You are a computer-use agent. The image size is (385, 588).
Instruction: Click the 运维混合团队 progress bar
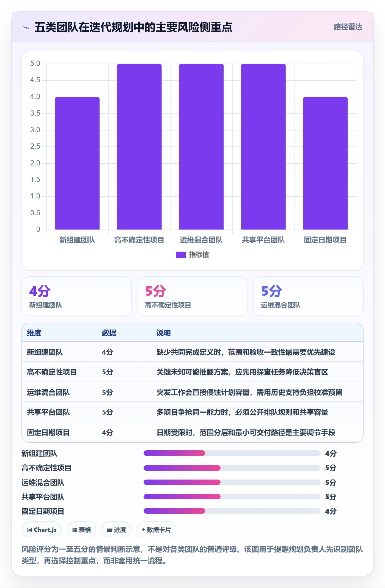pyautogui.click(x=232, y=482)
